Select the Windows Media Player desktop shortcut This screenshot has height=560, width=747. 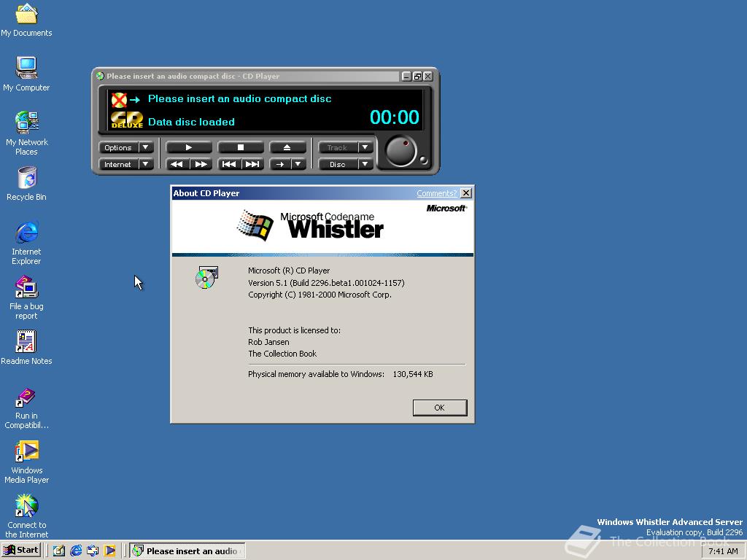(26, 462)
